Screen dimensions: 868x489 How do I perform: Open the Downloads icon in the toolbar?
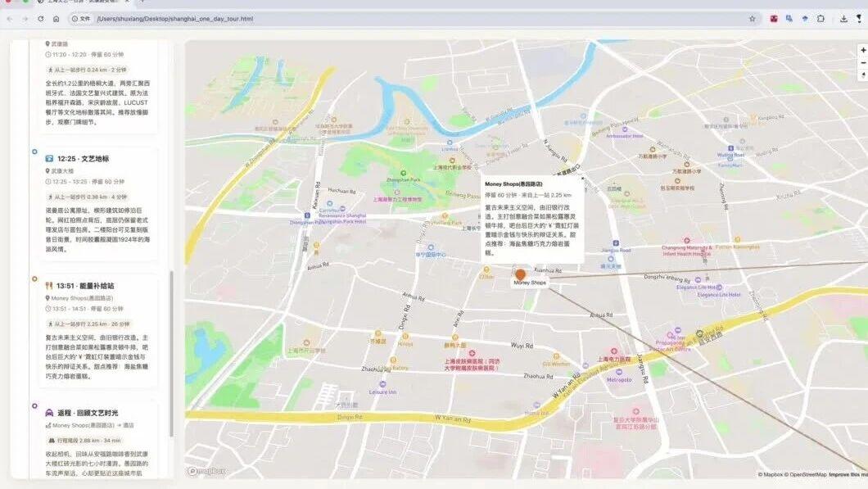click(x=843, y=19)
